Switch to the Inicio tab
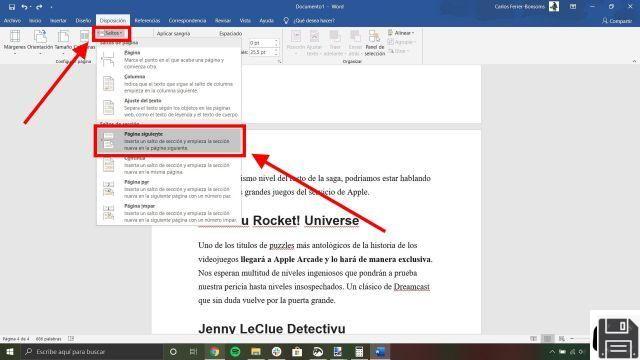Screen dimensions: 640x360 tap(35, 20)
